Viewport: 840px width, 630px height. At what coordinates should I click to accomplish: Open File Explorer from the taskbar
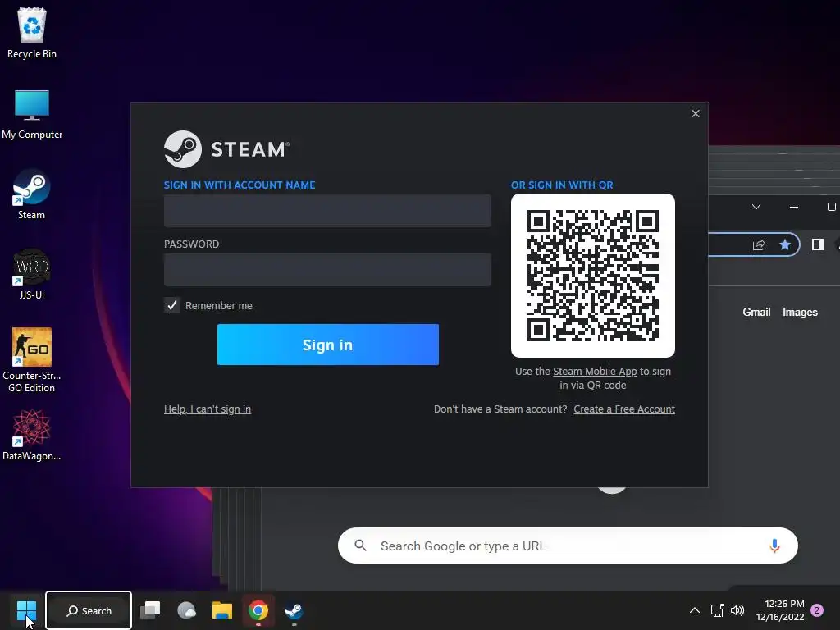222,610
